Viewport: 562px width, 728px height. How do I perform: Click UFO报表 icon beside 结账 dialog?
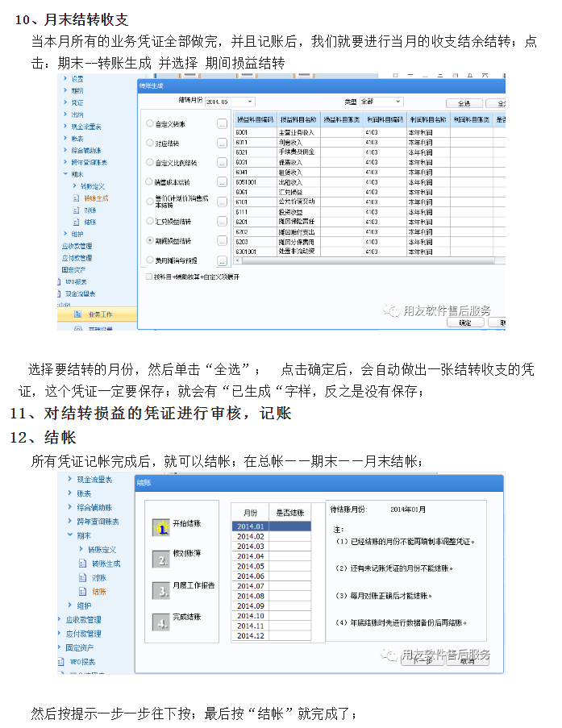tap(60, 662)
